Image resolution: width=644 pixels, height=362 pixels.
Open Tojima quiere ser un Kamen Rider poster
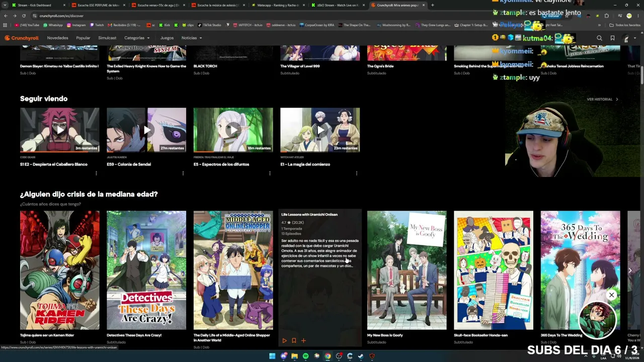pos(60,270)
